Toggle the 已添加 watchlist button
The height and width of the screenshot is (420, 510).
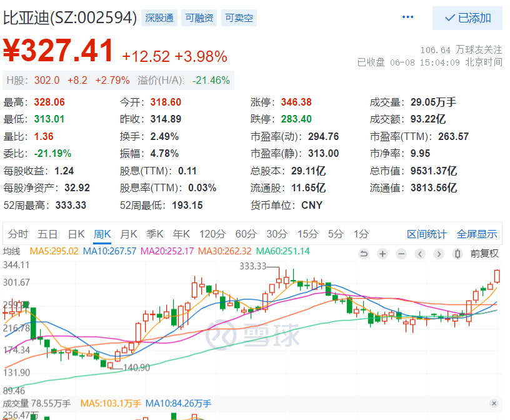467,18
